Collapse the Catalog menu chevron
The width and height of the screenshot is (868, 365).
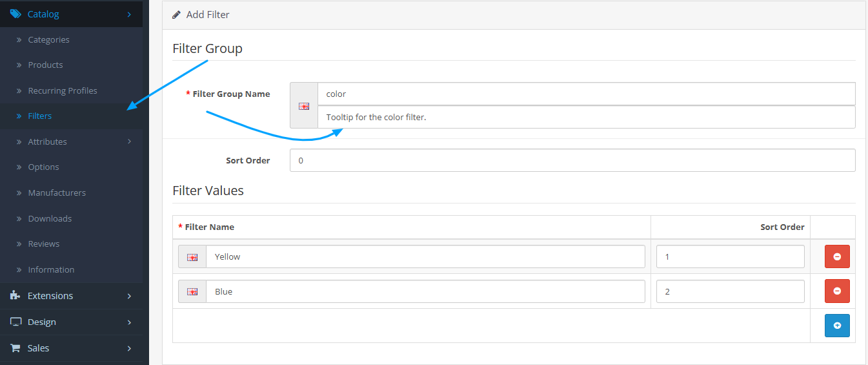(x=129, y=14)
